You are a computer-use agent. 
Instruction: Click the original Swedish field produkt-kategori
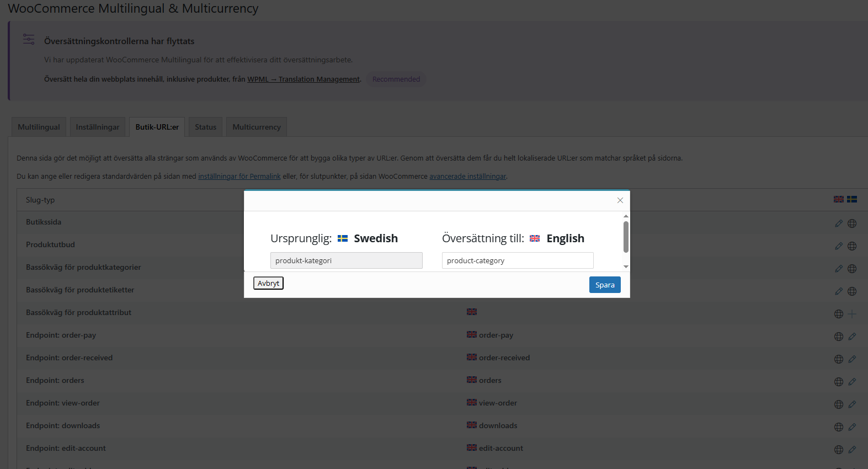point(347,260)
